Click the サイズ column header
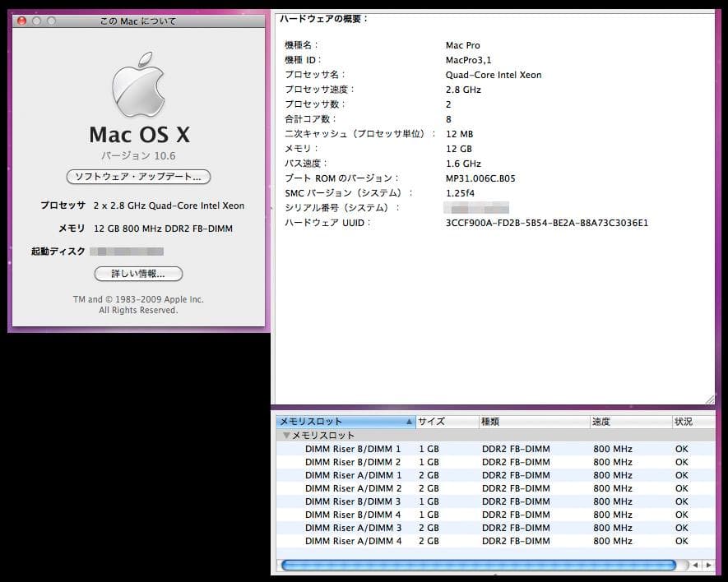Screen dimensions: 728x582 pyautogui.click(x=436, y=421)
